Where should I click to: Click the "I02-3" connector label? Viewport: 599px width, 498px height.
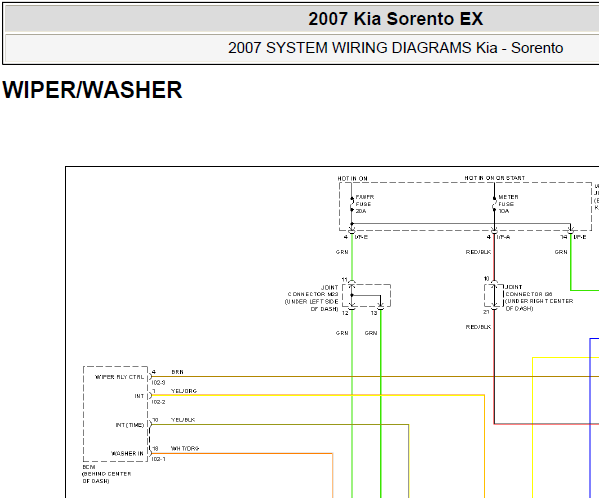coord(159,383)
